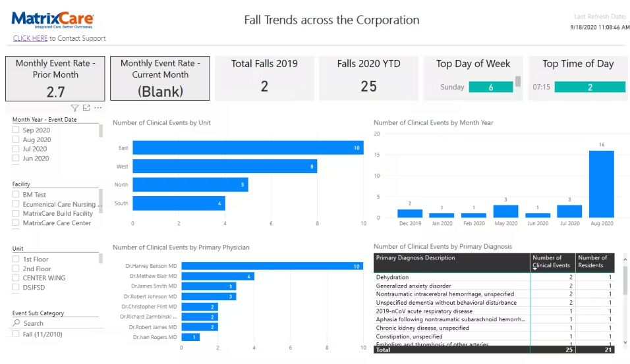Check the Sep 2020 checkbox
The image size is (630, 364).
tap(16, 130)
